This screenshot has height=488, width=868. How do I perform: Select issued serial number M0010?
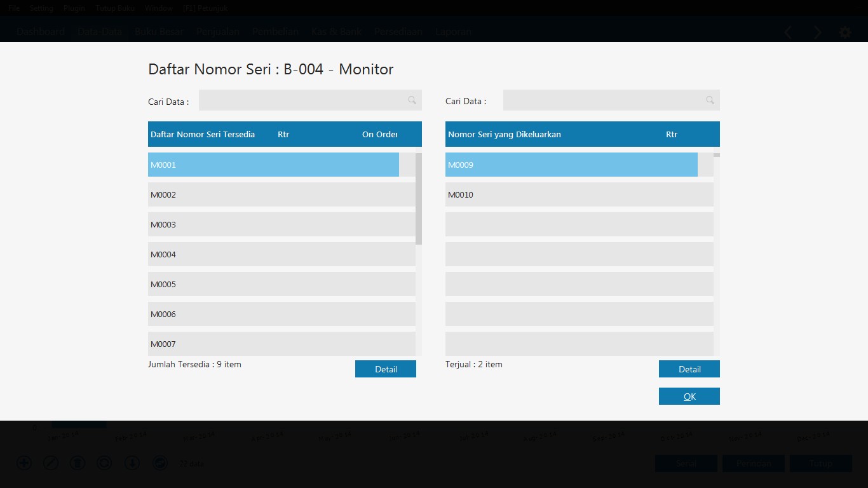coord(578,194)
